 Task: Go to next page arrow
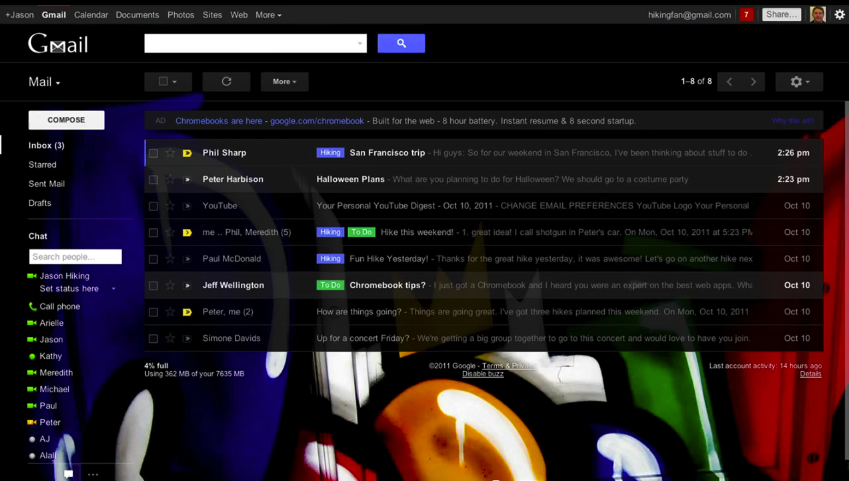coord(754,82)
